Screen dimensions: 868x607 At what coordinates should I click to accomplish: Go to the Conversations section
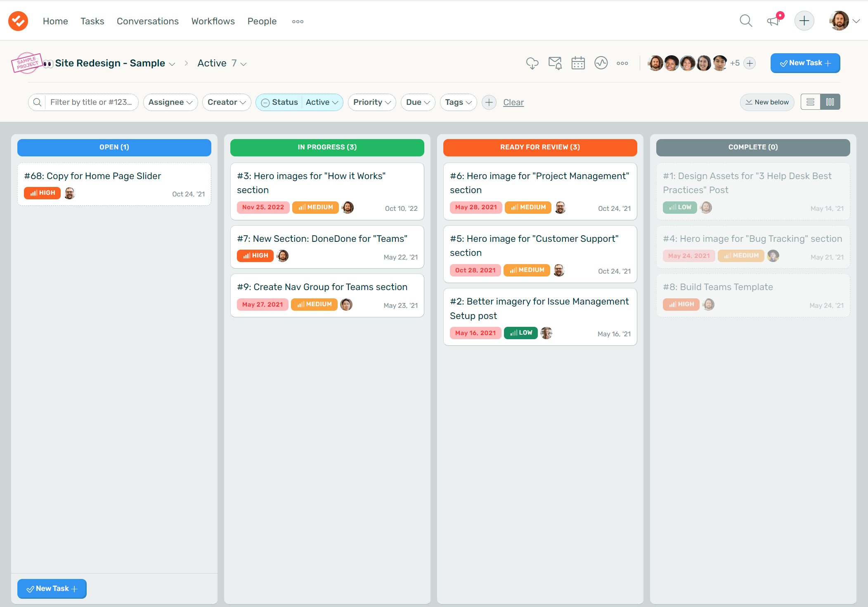click(x=147, y=21)
